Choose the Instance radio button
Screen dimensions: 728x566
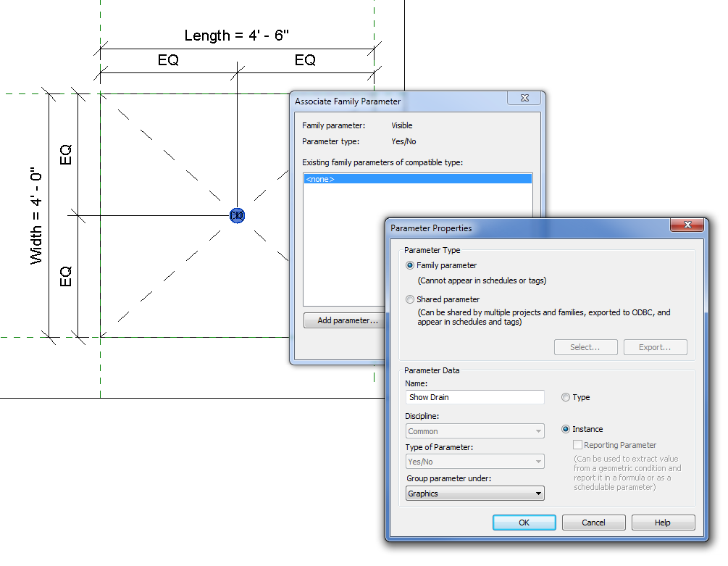click(x=565, y=428)
